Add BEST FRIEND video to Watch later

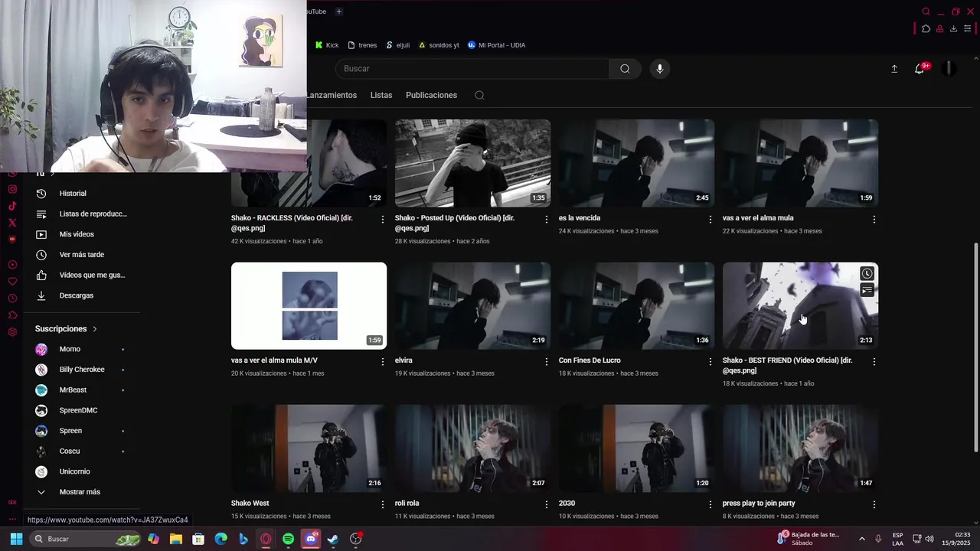(867, 274)
